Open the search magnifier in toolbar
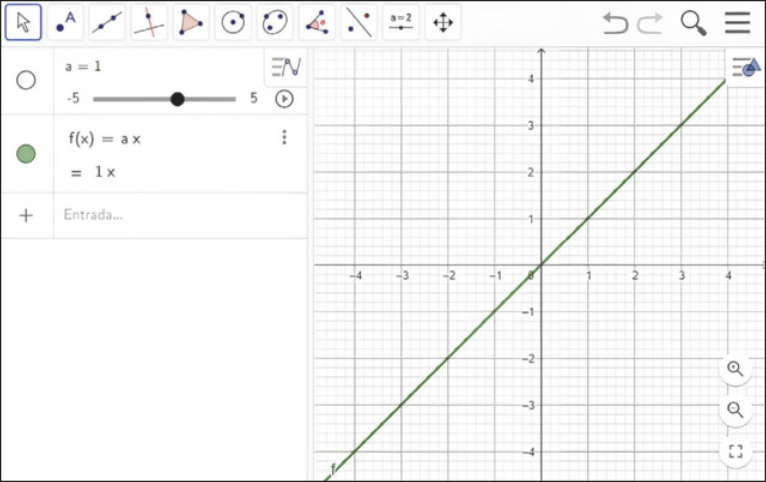This screenshot has width=766, height=482. (694, 23)
